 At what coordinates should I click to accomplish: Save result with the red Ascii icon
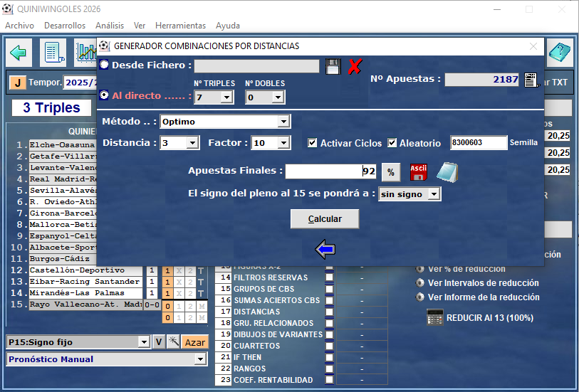(418, 172)
